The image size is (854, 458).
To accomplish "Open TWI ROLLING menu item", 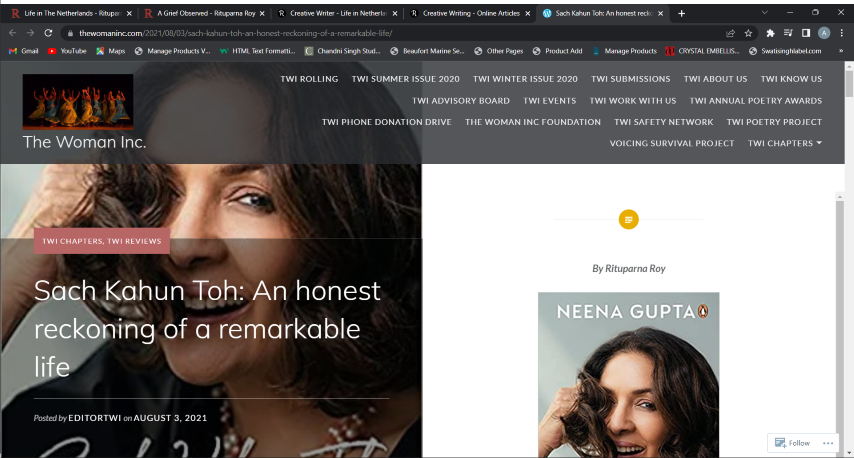I will [x=309, y=79].
